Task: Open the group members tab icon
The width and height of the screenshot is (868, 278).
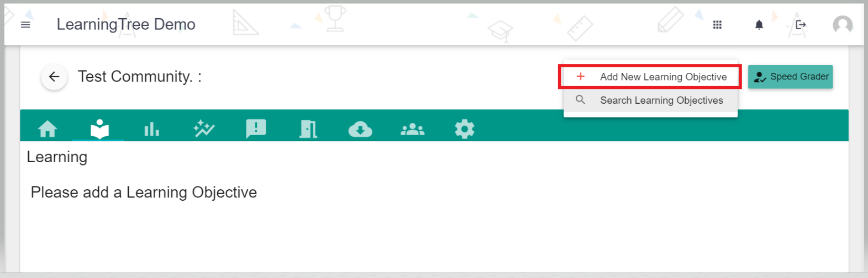Action: (412, 129)
